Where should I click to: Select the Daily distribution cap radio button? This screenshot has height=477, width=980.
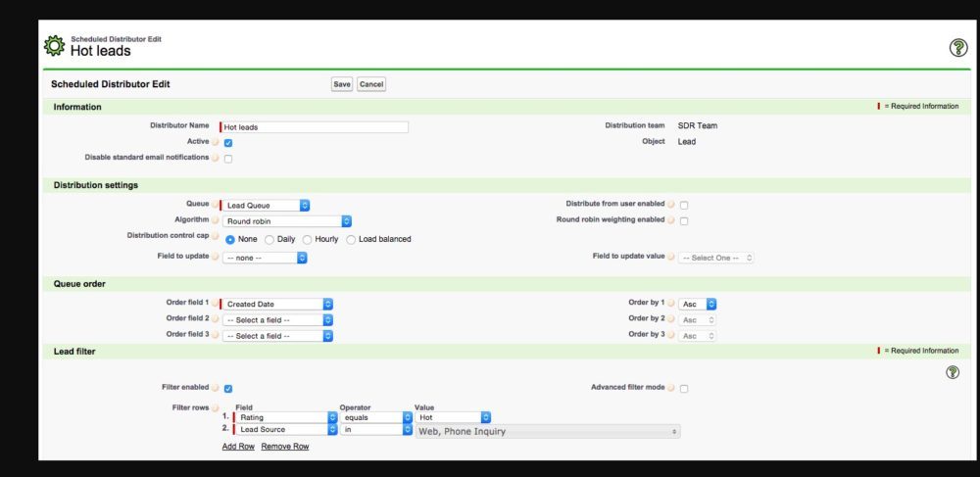click(269, 239)
